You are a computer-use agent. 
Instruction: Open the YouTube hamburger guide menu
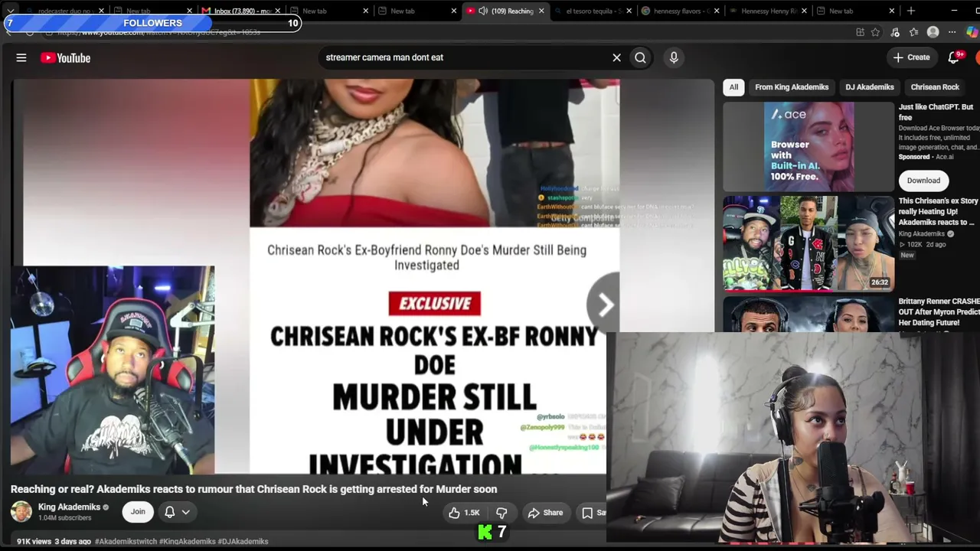pyautogui.click(x=21, y=57)
